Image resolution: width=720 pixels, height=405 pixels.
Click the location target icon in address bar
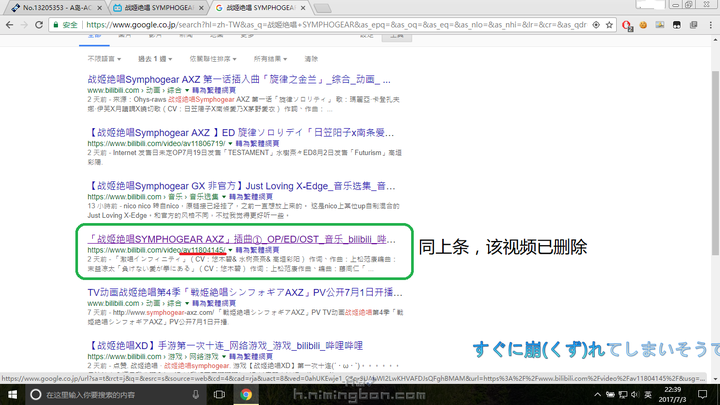pos(596,25)
